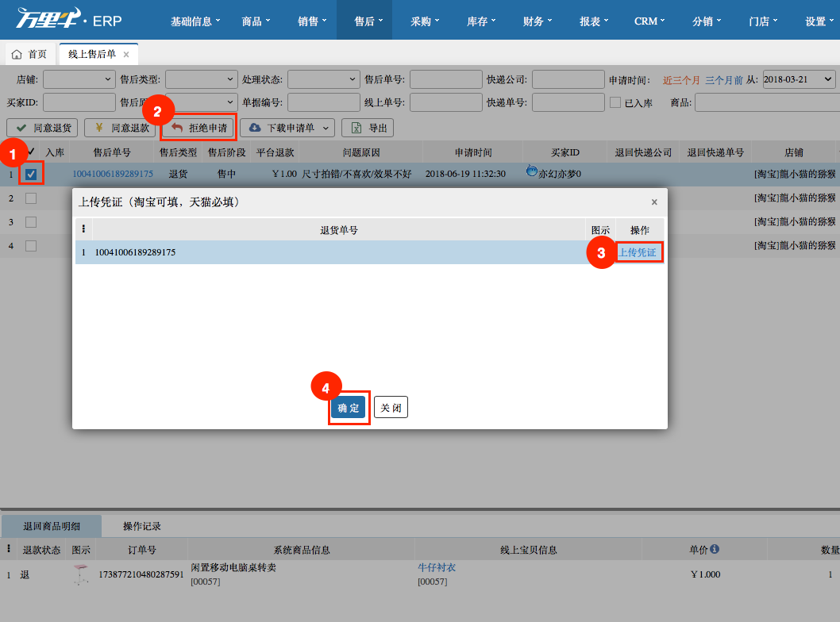Click the 快递公司 input field
Image resolution: width=840 pixels, height=622 pixels.
click(568, 79)
